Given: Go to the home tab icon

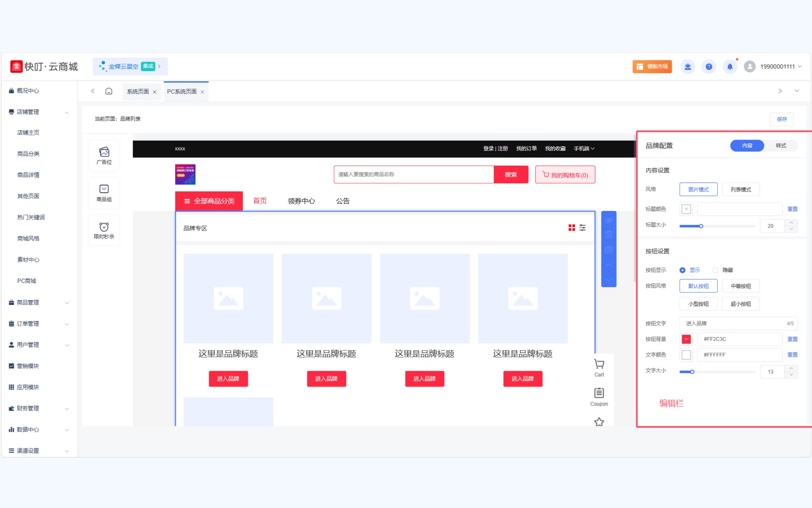Looking at the screenshot, I should click(109, 91).
